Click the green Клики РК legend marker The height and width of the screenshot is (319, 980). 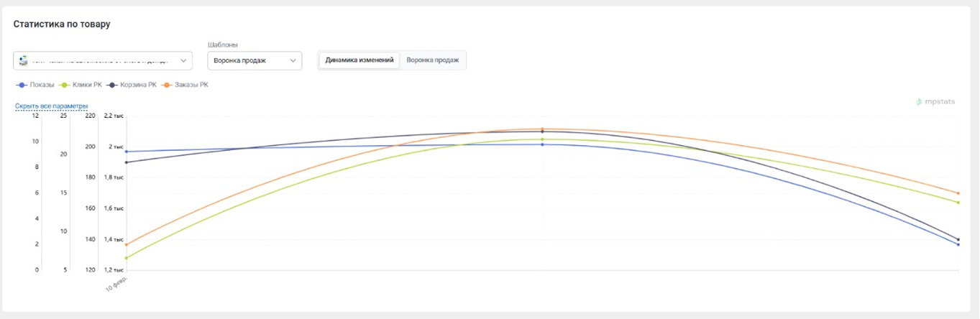click(65, 85)
